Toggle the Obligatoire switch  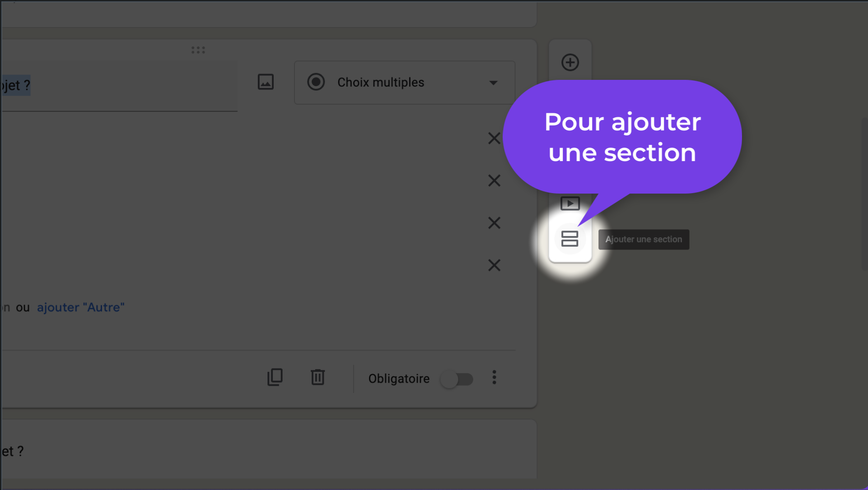[457, 379]
